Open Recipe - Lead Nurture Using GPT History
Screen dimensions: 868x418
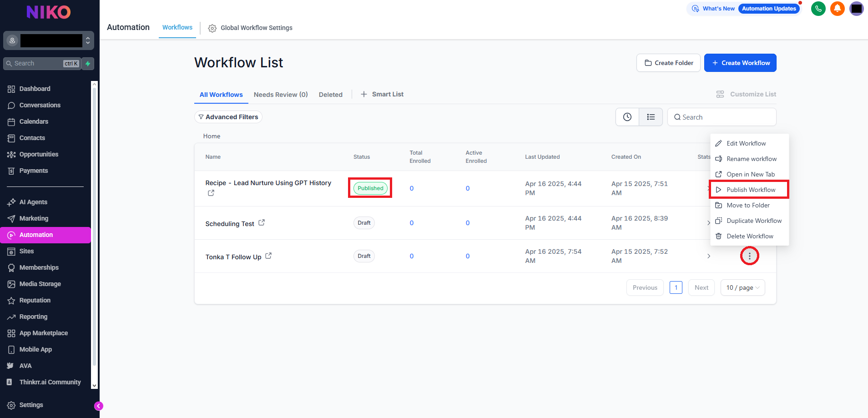268,183
